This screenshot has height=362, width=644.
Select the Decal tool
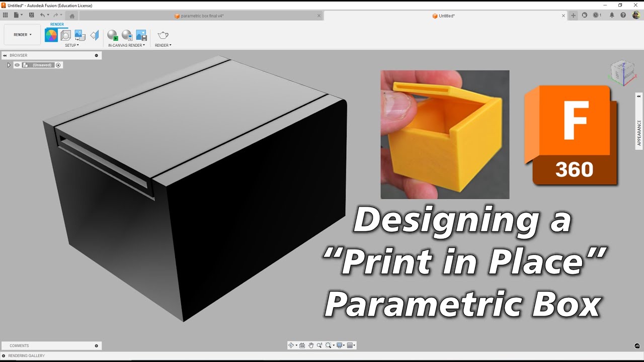coord(80,35)
